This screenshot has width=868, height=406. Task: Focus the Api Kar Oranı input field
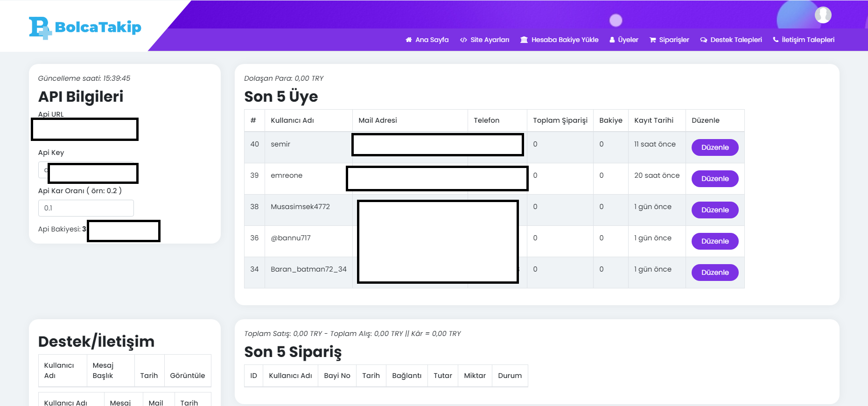point(86,208)
